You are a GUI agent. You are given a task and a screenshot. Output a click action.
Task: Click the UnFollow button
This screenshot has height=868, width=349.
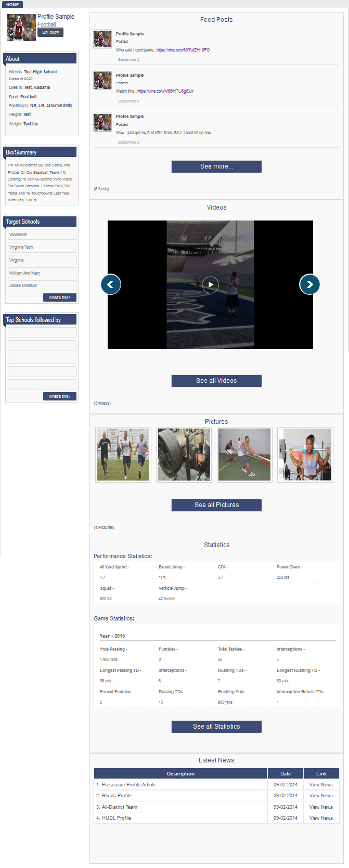pyautogui.click(x=50, y=32)
